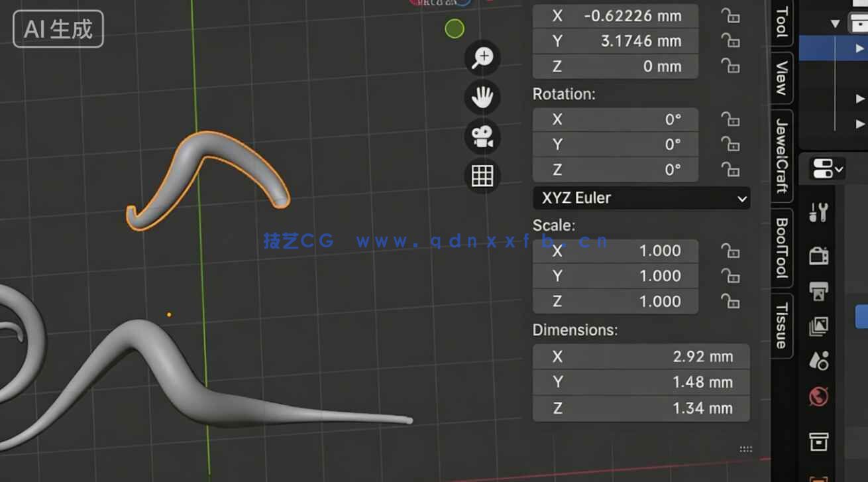Toggle the camera view icon in viewport
The image size is (868, 482).
(482, 137)
